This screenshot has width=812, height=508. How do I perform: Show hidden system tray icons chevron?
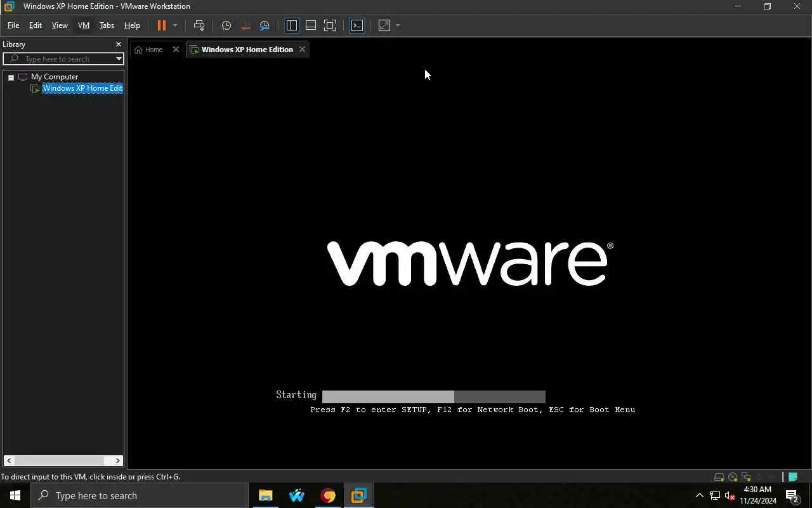[x=700, y=495]
